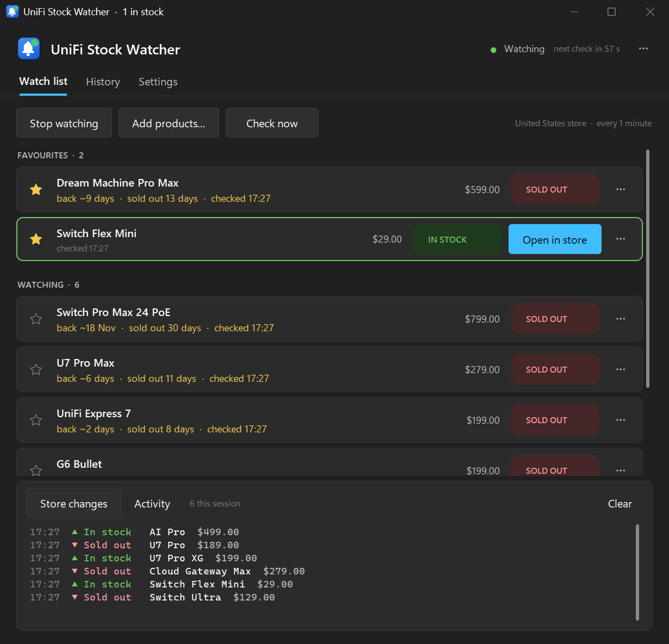The height and width of the screenshot is (644, 669).
Task: Click the green Watching status dot
Action: [493, 49]
